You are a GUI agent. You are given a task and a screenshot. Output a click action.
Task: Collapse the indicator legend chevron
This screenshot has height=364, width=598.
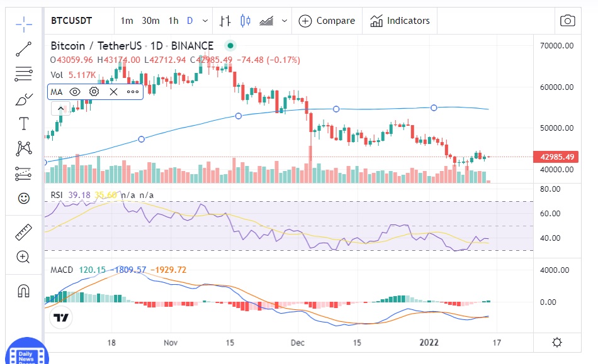click(x=60, y=109)
